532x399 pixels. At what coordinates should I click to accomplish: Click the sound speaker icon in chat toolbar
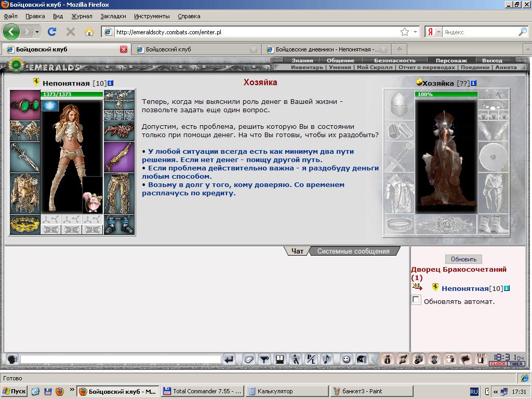[x=327, y=359]
